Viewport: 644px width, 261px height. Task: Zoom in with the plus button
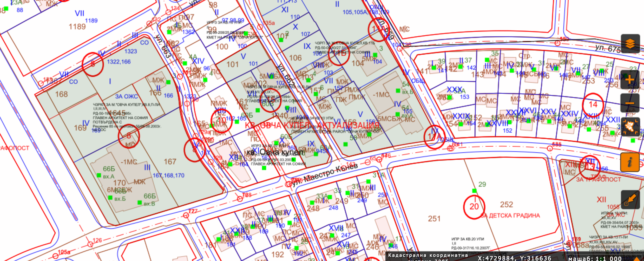pos(630,80)
